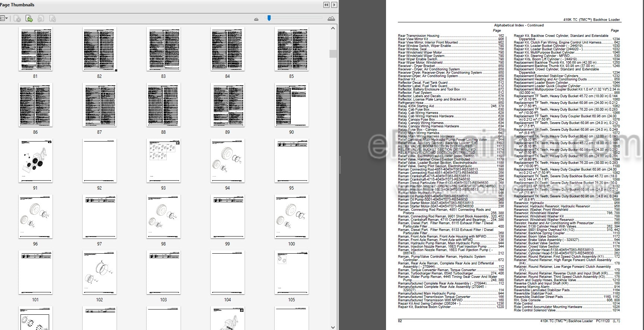The image size is (644, 330).
Task: Jump to page 99 thumbnail
Action: coord(227,217)
